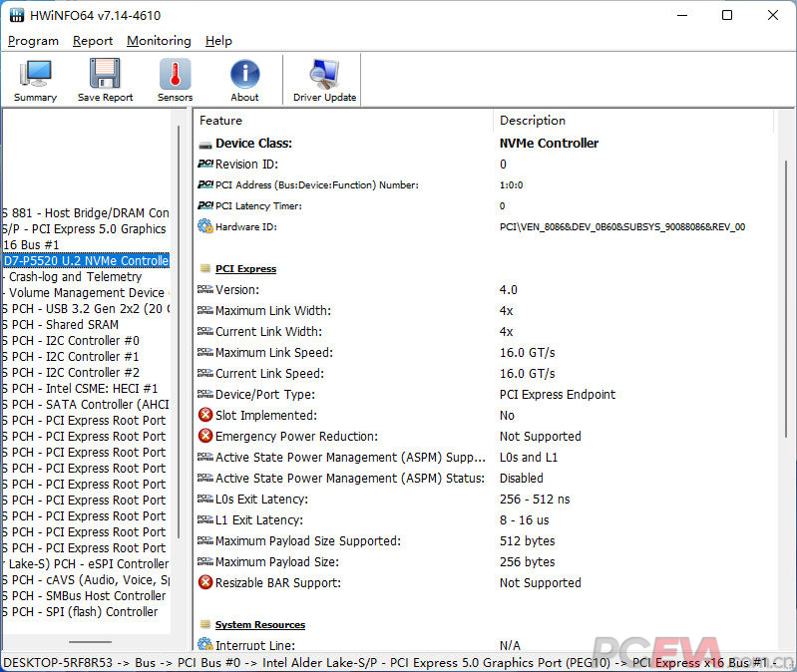
Task: Click the Hardware ID value PCI\VEN_8086
Action: click(x=622, y=226)
